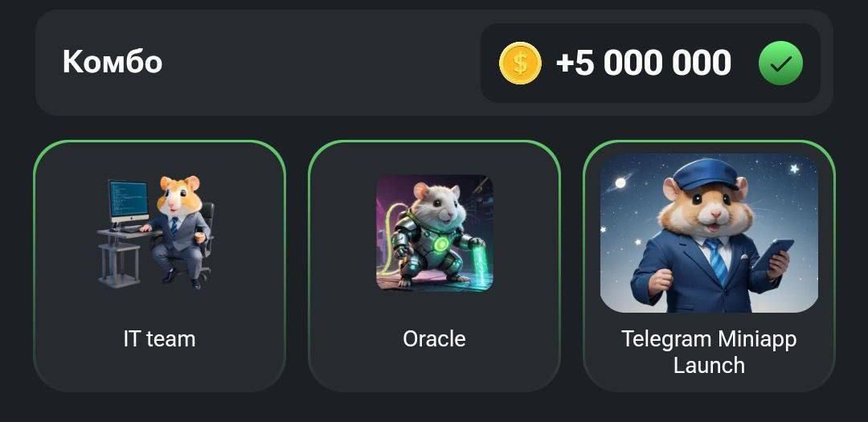The image size is (868, 422).
Task: Tap the blue-suited hamster with phone image
Action: pyautogui.click(x=709, y=233)
